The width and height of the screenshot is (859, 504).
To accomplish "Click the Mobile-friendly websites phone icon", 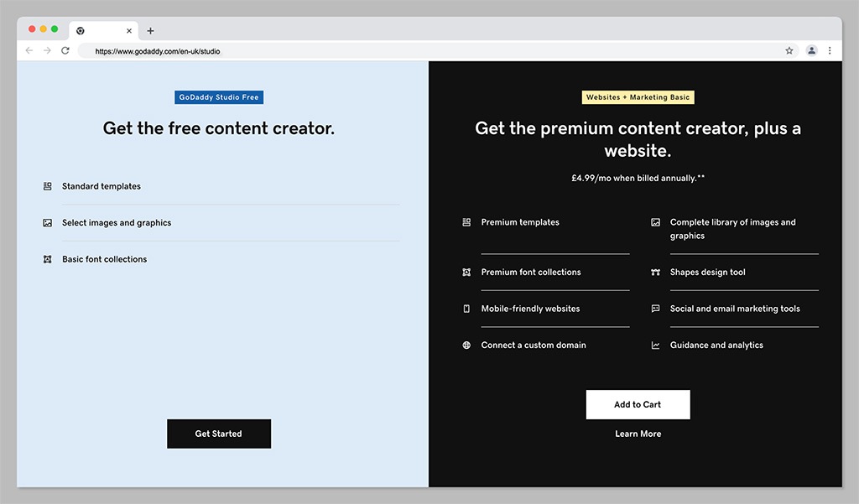I will coord(466,309).
